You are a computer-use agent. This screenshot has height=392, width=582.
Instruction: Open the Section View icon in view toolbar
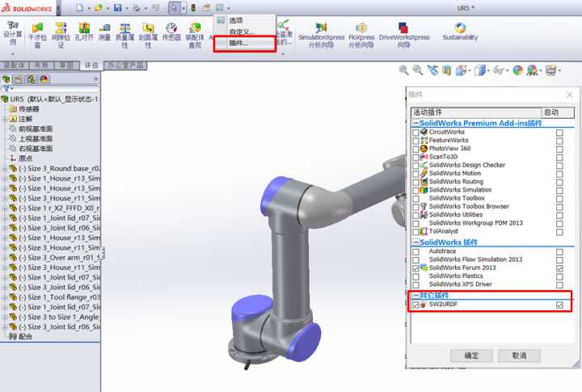446,70
